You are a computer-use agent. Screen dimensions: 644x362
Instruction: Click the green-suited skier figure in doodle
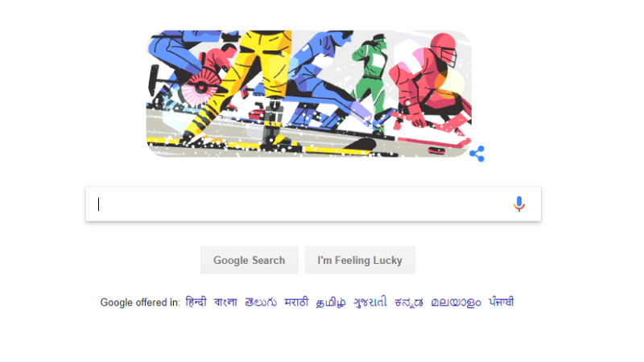pos(369,82)
